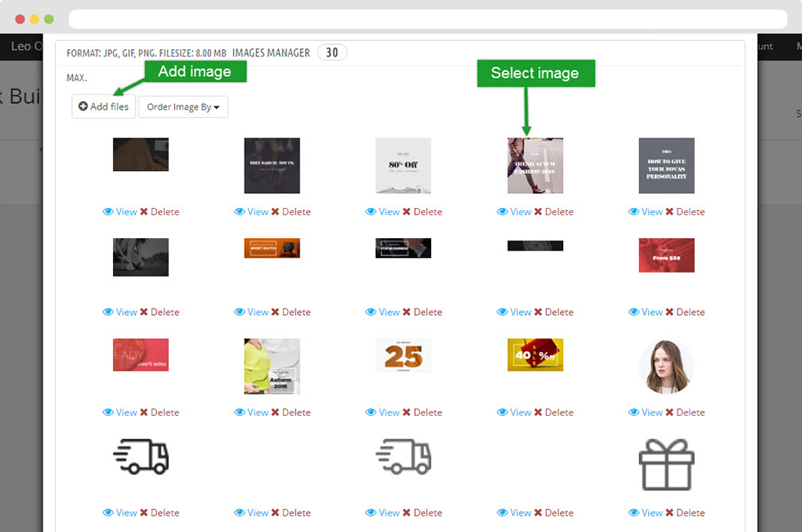Delete the 'They said it' dark image
The image size is (802, 532).
pos(291,212)
